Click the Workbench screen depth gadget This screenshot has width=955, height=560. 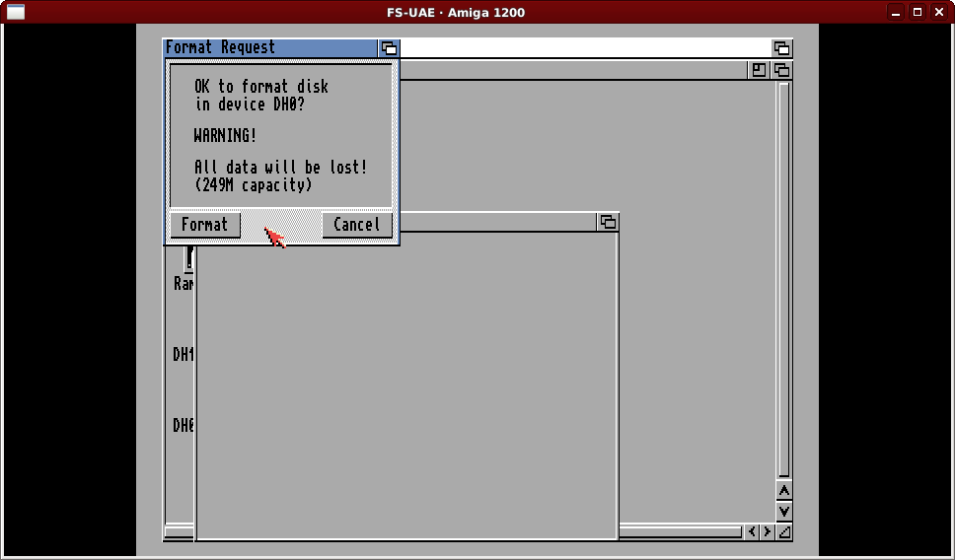click(x=782, y=48)
